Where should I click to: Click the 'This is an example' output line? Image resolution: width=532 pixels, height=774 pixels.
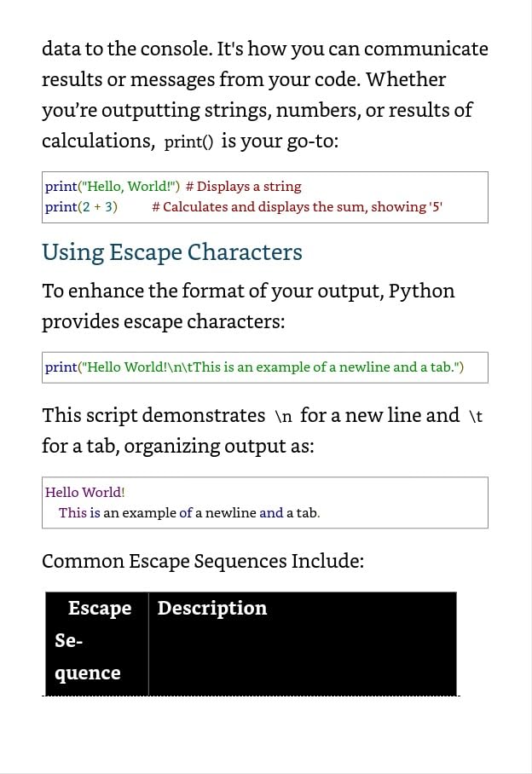pyautogui.click(x=189, y=513)
